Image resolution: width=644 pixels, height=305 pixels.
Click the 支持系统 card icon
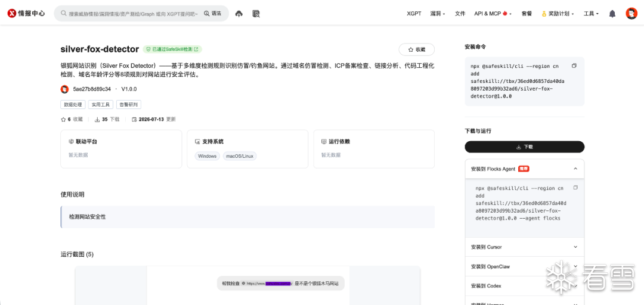point(197,142)
